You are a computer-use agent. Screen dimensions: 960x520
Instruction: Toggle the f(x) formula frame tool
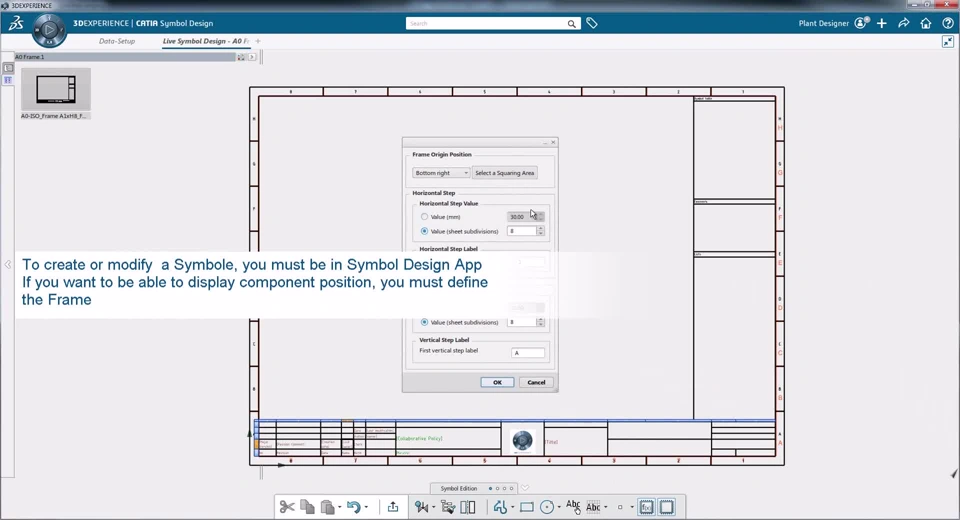(647, 507)
